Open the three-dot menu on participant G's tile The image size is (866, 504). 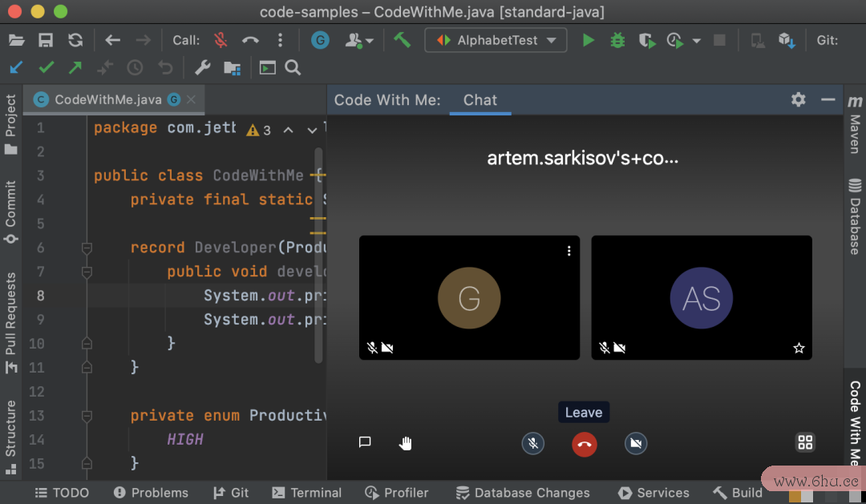click(x=569, y=250)
